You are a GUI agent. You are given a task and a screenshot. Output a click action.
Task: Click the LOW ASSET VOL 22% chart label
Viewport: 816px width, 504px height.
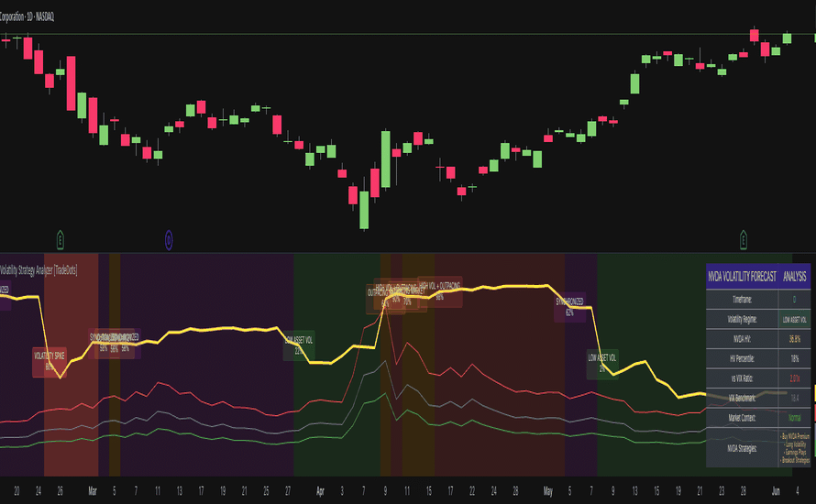click(299, 345)
